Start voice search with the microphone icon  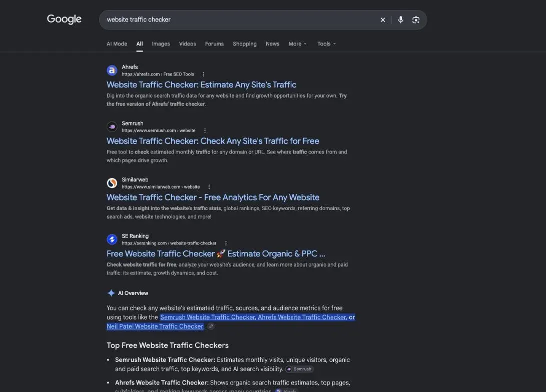(400, 20)
